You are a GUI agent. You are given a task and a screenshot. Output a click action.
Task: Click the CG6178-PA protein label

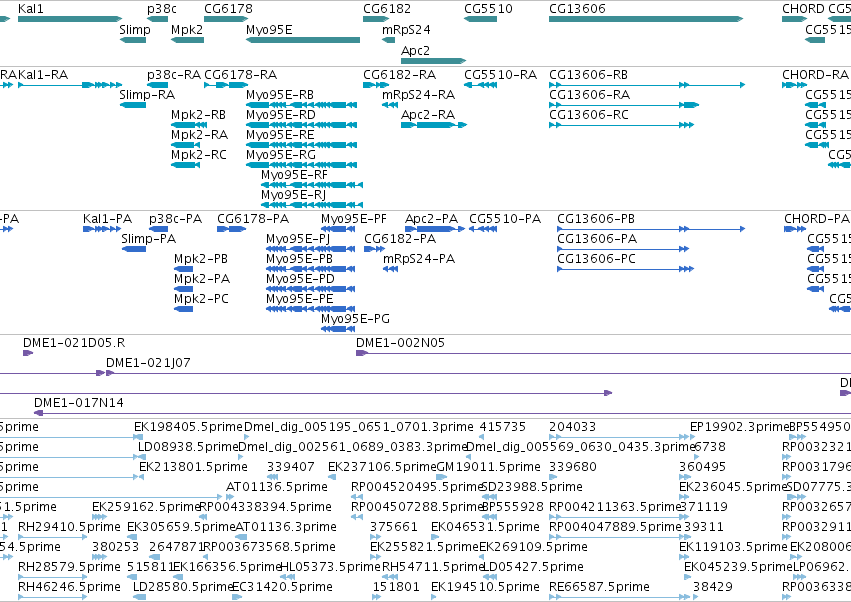pos(253,219)
